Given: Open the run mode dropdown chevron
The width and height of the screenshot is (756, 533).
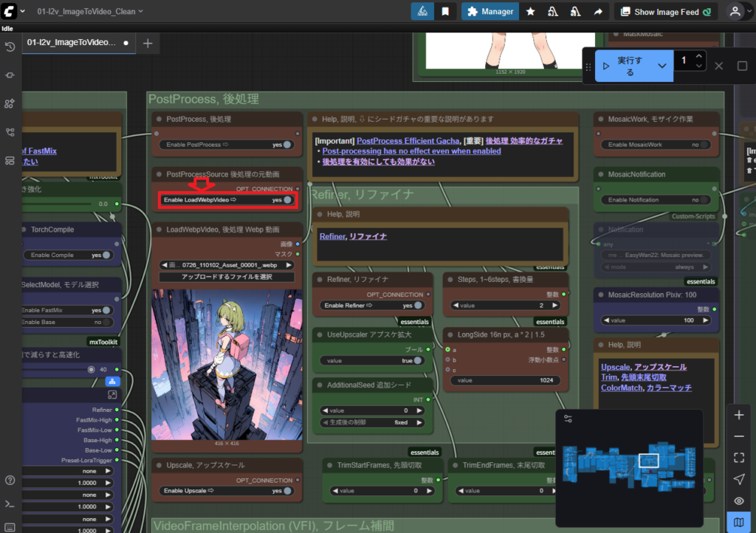Looking at the screenshot, I should (662, 66).
